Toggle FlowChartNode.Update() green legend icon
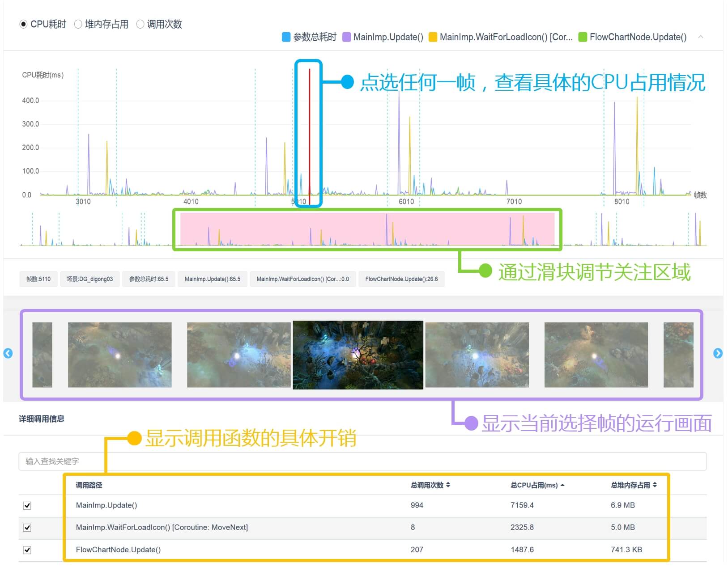This screenshot has height=567, width=728. click(x=583, y=37)
